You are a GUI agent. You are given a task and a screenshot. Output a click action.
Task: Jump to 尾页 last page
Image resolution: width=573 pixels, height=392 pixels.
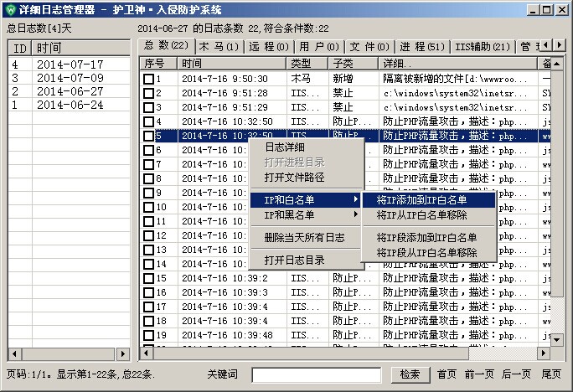551,374
